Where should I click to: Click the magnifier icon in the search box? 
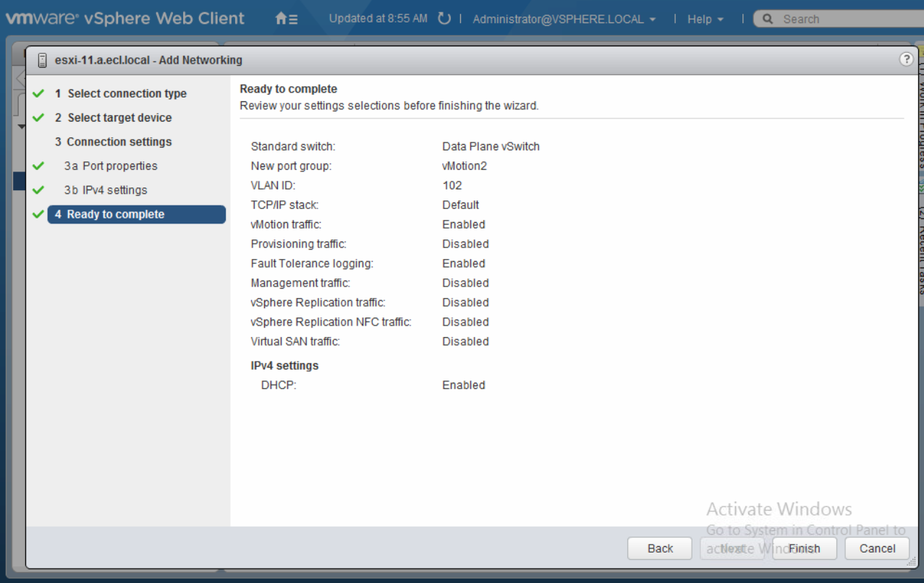pyautogui.click(x=768, y=20)
